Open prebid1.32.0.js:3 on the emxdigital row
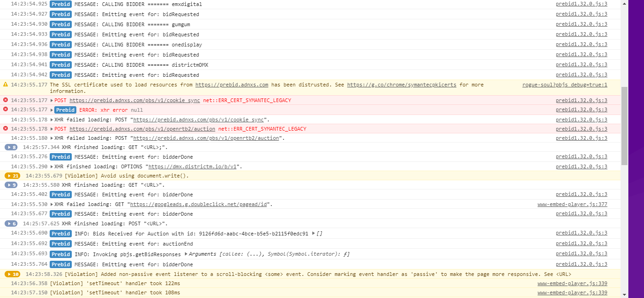Viewport: 644px width, 298px height. pyautogui.click(x=581, y=4)
